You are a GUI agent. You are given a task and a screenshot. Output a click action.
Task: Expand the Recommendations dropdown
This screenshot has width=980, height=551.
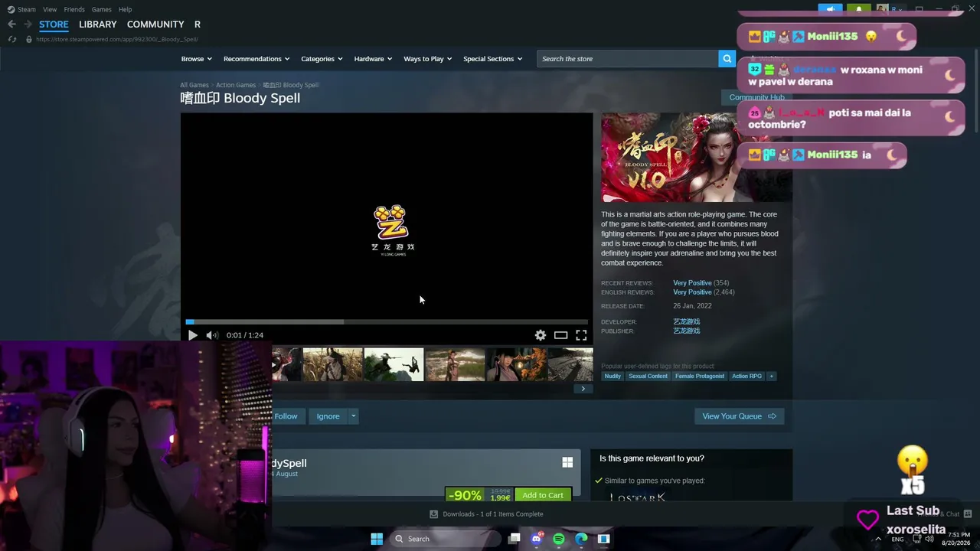tap(256, 59)
